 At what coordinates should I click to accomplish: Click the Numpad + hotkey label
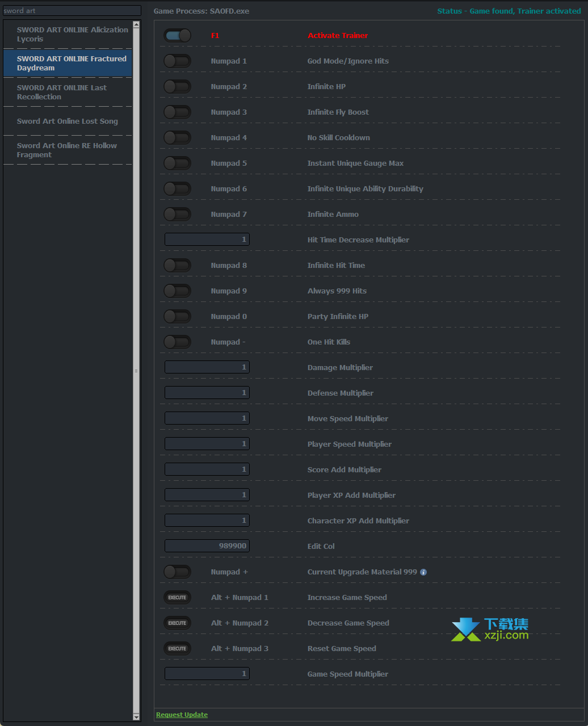[229, 572]
